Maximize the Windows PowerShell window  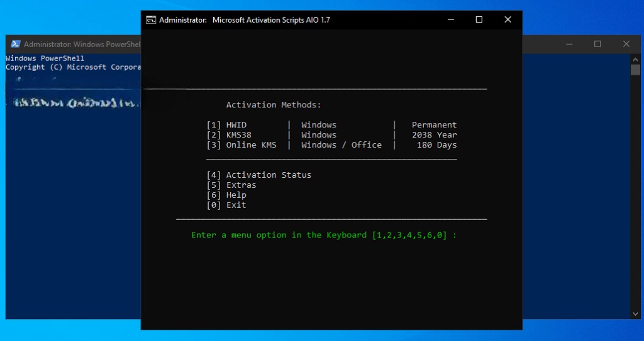(x=597, y=44)
